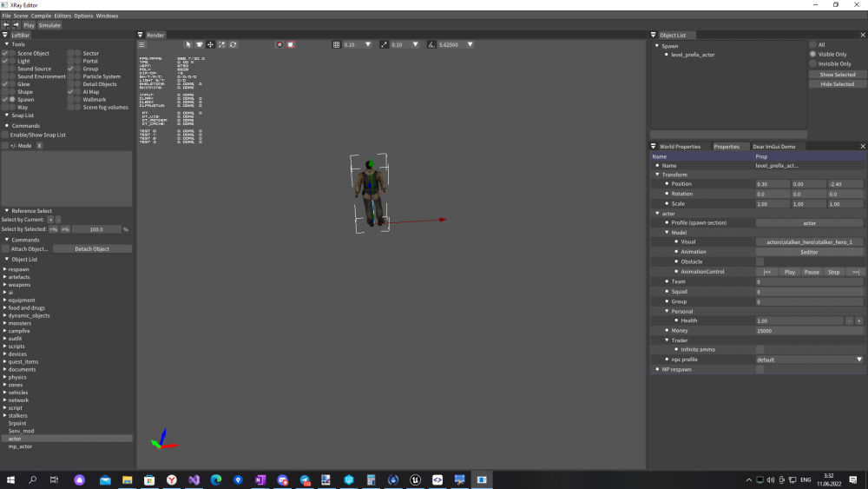Enable the Sound Source checkbox

[5, 69]
